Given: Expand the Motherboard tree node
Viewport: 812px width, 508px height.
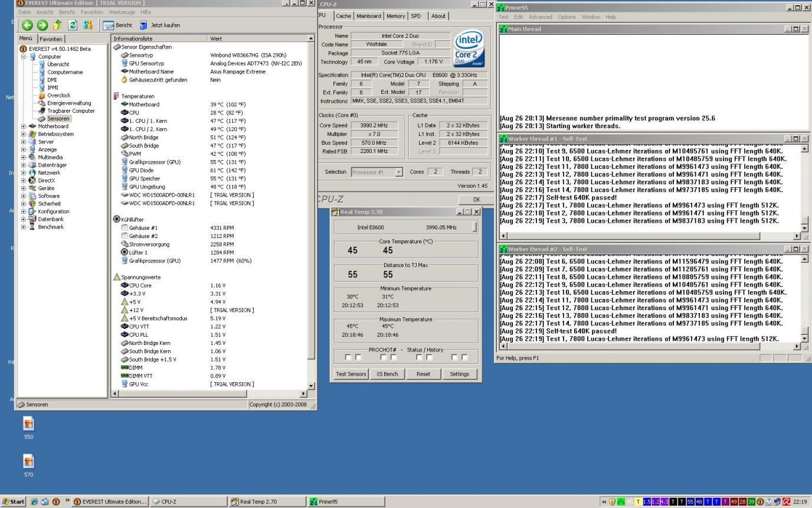Looking at the screenshot, I should click(x=24, y=126).
